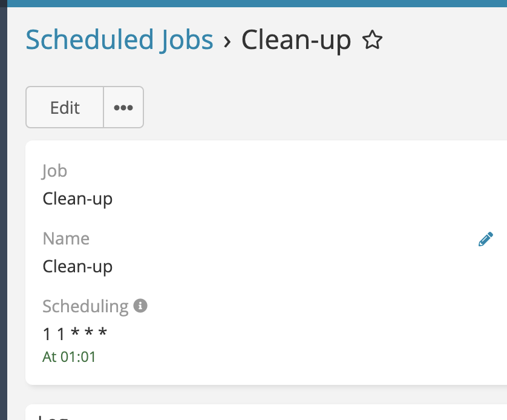Viewport: 507px width, 420px height.
Task: Click the dark sidebar strip on the left
Action: pyautogui.click(x=3, y=212)
